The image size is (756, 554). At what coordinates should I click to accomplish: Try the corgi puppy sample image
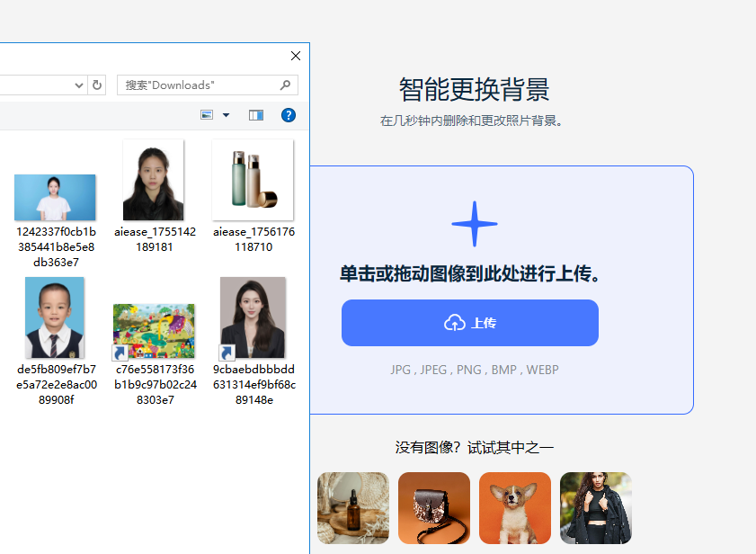point(515,508)
